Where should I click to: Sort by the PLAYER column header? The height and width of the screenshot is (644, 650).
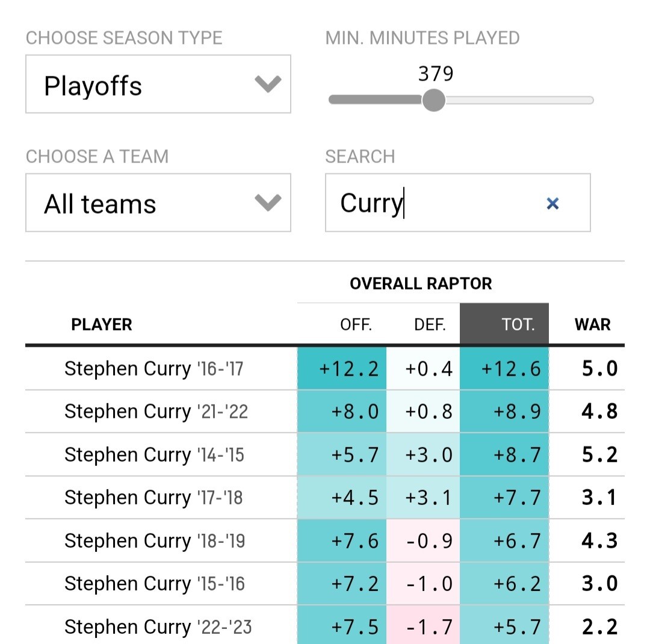pyautogui.click(x=101, y=325)
